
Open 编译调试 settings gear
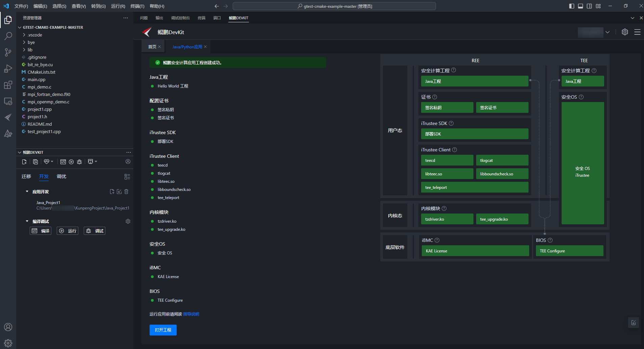point(128,221)
